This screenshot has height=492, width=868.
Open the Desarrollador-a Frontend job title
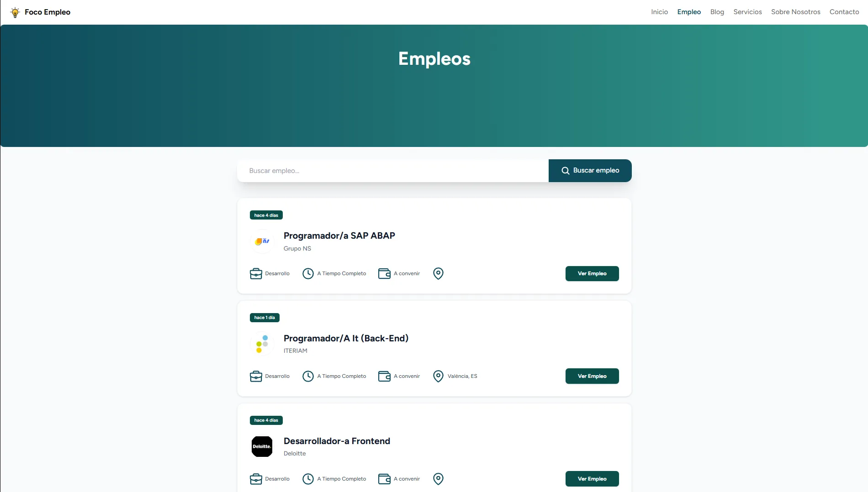tap(337, 441)
